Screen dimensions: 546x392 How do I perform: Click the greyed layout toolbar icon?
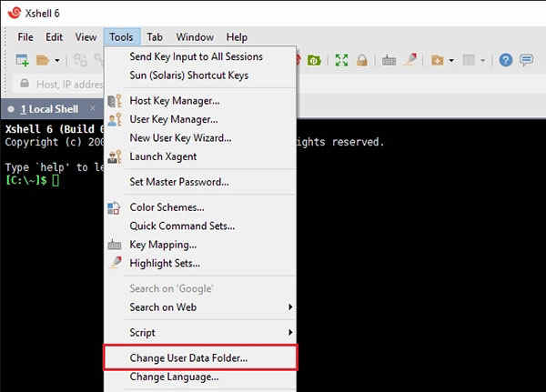[x=469, y=61]
